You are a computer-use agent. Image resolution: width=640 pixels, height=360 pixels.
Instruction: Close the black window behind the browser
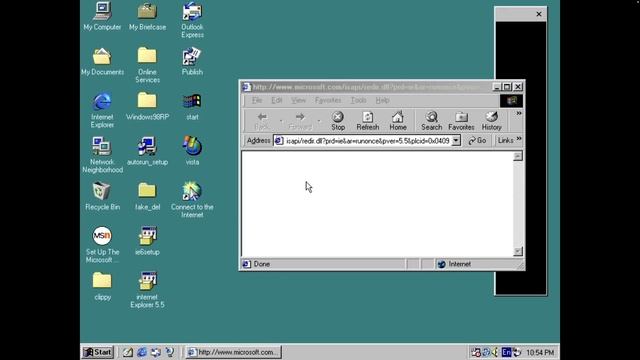539,14
